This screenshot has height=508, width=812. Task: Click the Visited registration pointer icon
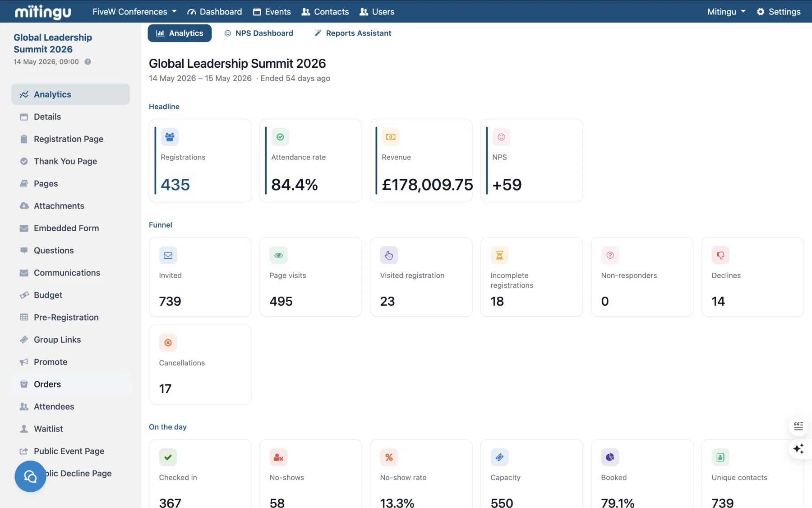coord(389,255)
